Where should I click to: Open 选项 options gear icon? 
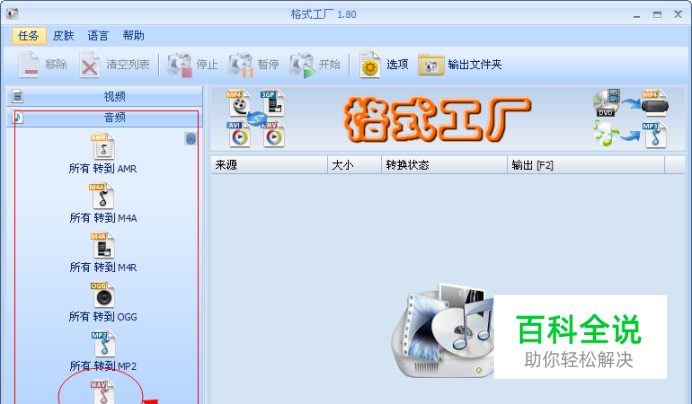coord(370,65)
